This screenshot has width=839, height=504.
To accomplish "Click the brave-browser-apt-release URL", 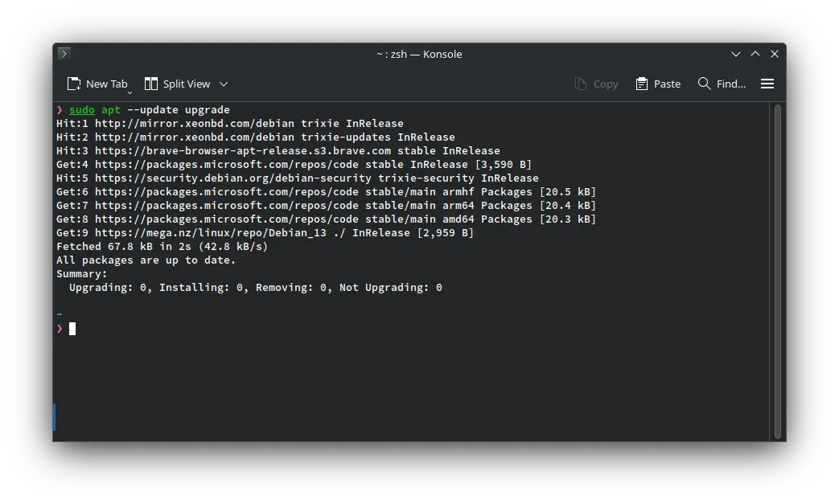I will point(243,151).
